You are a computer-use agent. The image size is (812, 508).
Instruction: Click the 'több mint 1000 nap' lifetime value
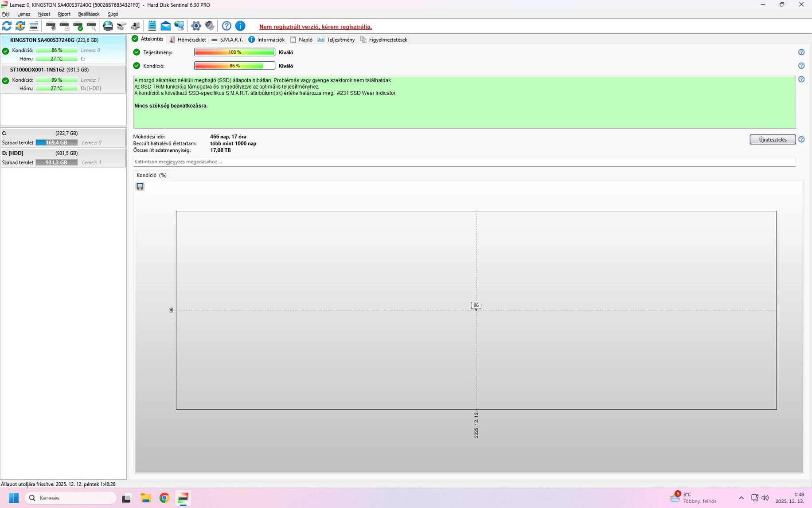[x=233, y=144]
